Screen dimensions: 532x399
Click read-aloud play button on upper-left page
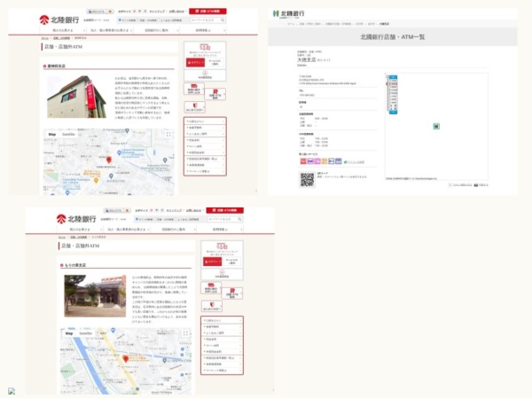[110, 12]
